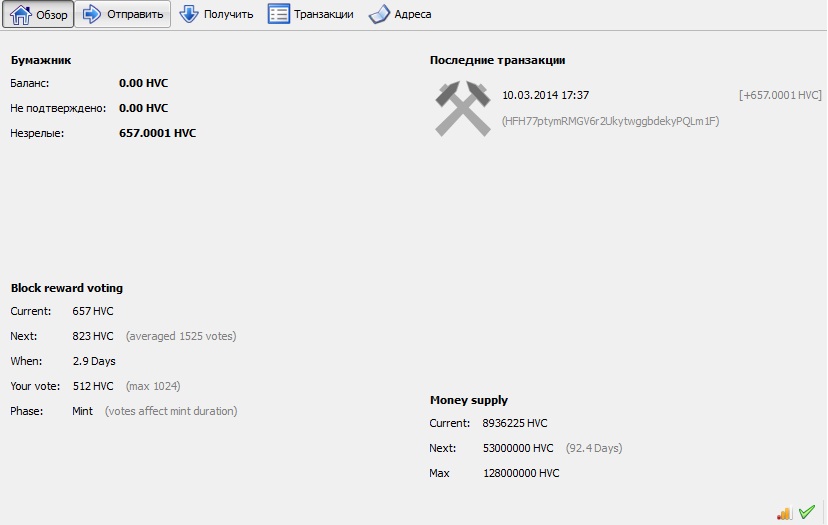Click the network connection bars icon

pos(784,513)
